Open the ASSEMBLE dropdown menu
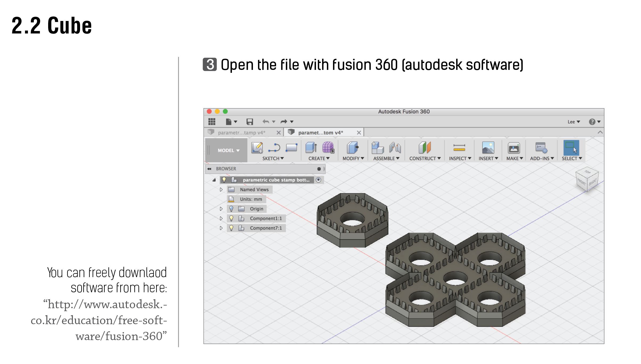This screenshot has height=364, width=641. [x=386, y=158]
